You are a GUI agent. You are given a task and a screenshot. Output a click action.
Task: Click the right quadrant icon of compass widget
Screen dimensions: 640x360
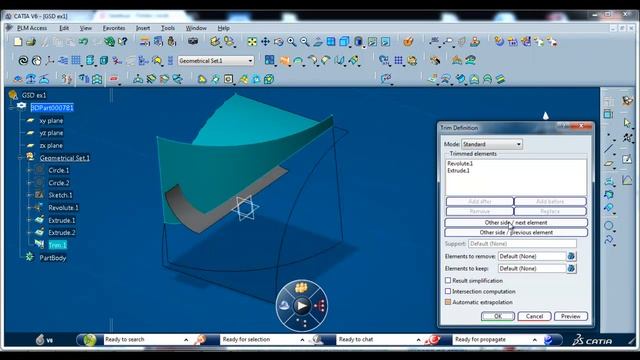(320, 305)
